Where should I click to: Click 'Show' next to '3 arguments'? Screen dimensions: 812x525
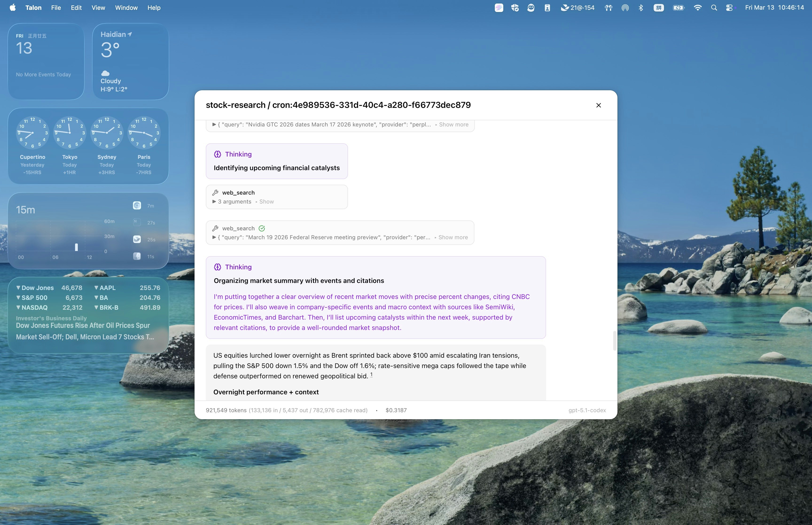[x=266, y=201]
